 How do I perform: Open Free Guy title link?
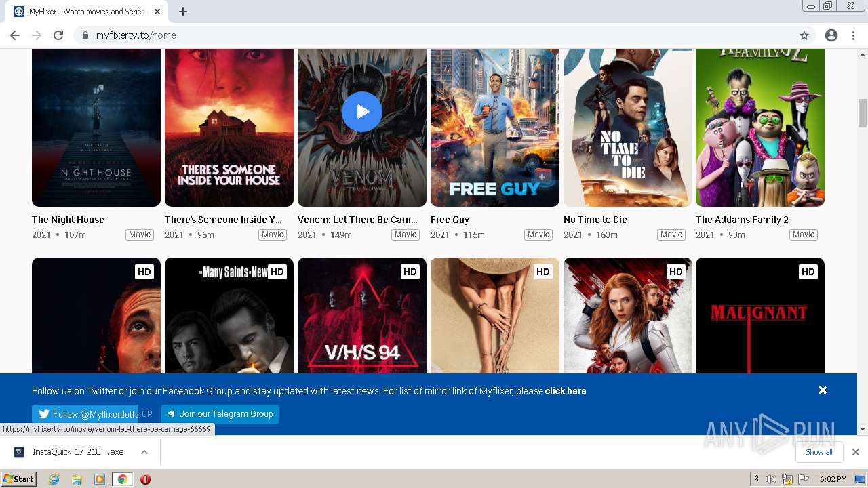coord(450,220)
